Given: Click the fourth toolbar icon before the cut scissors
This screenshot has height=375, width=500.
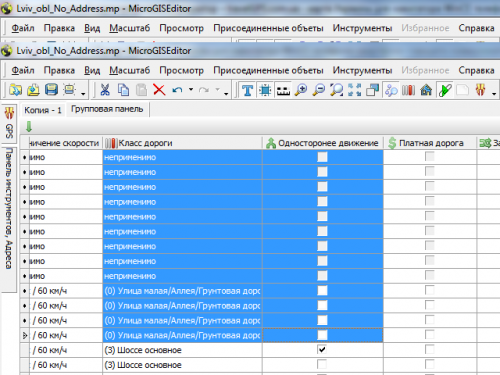Looking at the screenshot, I should click(69, 90).
